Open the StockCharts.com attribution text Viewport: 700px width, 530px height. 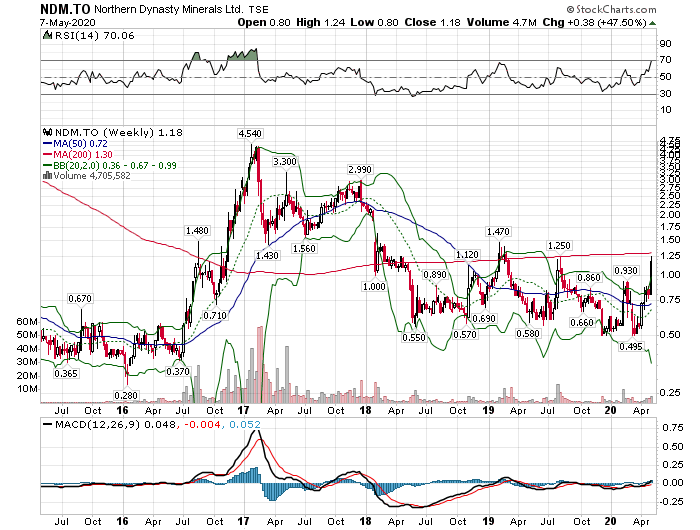coord(611,9)
